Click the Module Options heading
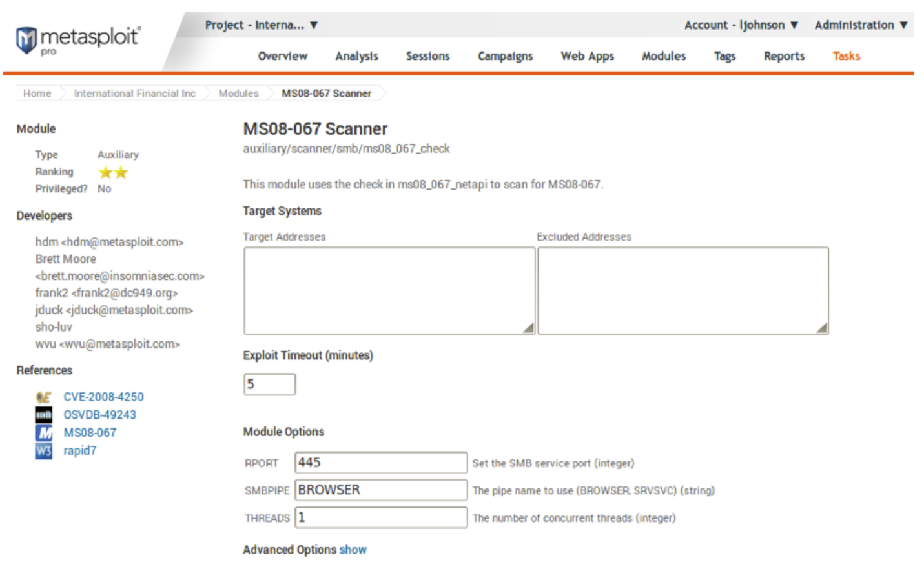This screenshot has height=580, width=924. [x=283, y=432]
